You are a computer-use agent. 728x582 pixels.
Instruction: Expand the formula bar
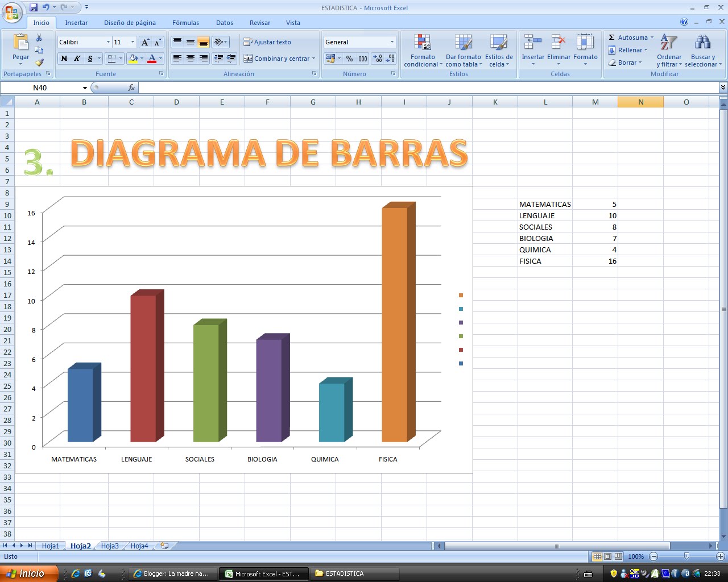tap(723, 88)
